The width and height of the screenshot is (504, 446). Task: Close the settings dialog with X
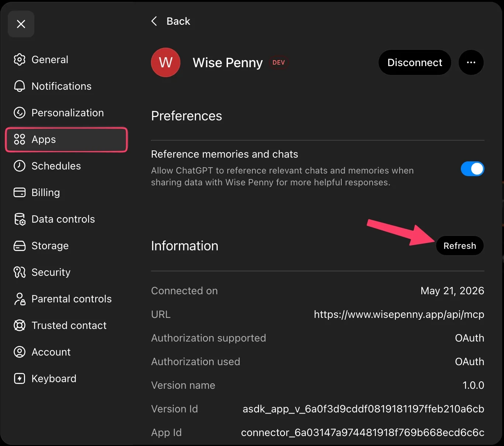click(x=21, y=24)
